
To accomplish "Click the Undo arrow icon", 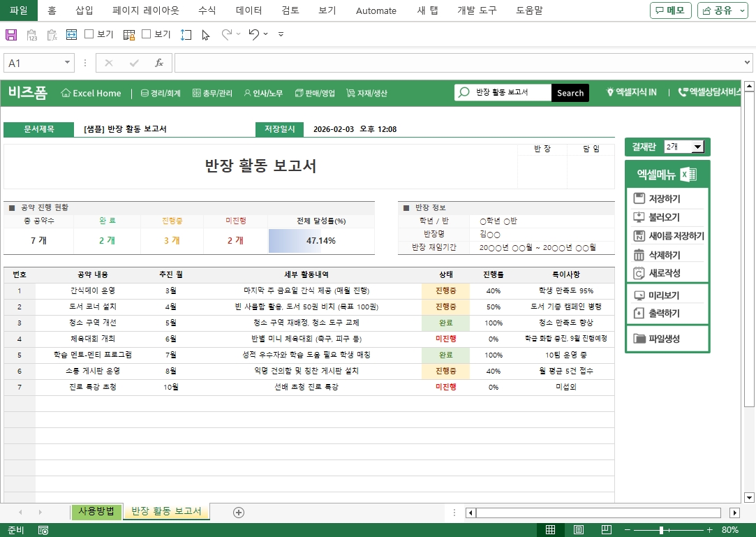I will (253, 34).
